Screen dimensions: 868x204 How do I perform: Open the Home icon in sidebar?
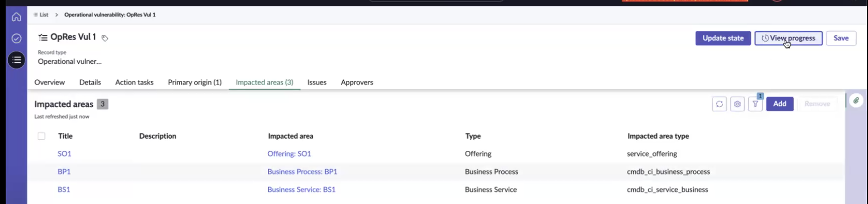coord(17,17)
